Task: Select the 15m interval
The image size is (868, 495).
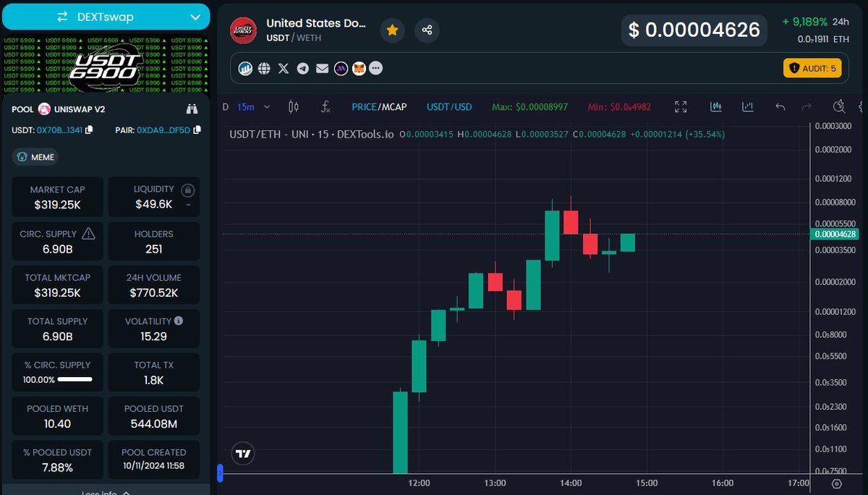Action: coord(246,107)
